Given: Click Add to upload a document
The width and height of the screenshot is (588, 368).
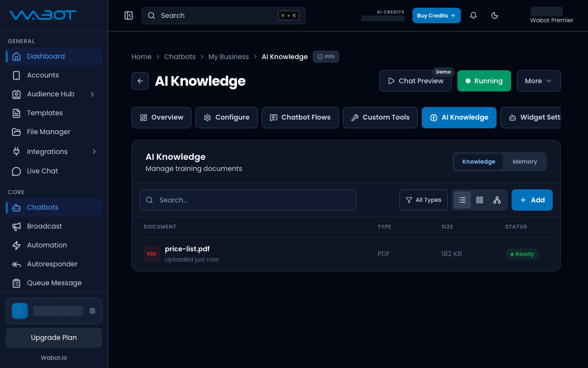Looking at the screenshot, I should click(x=532, y=200).
